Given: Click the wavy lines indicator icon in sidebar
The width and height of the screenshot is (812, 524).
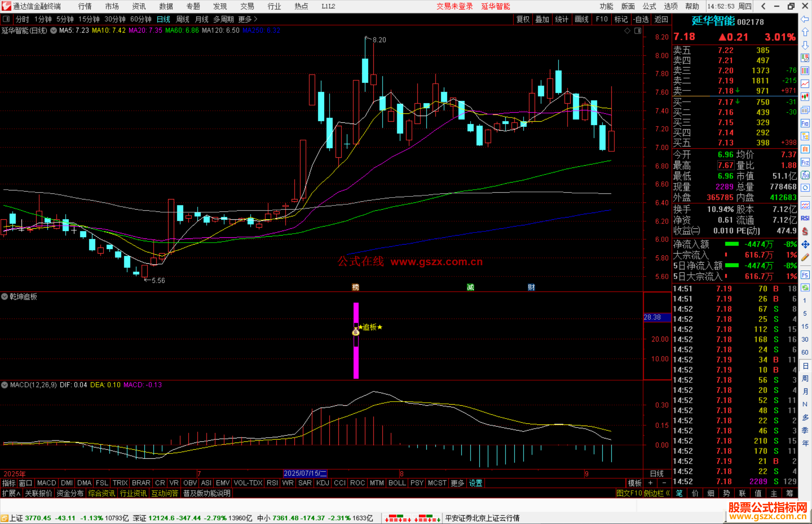Looking at the screenshot, I should [805, 205].
